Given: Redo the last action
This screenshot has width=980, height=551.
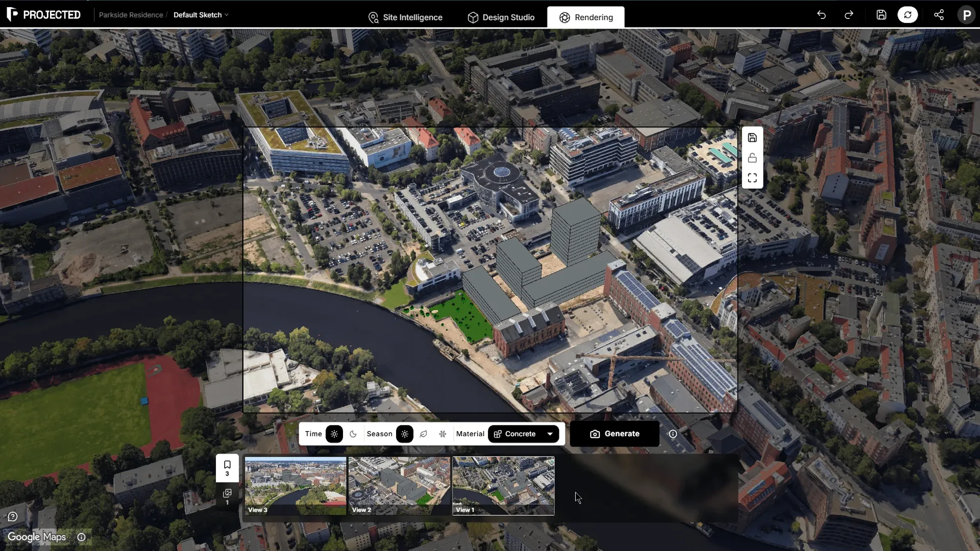Looking at the screenshot, I should pyautogui.click(x=849, y=15).
